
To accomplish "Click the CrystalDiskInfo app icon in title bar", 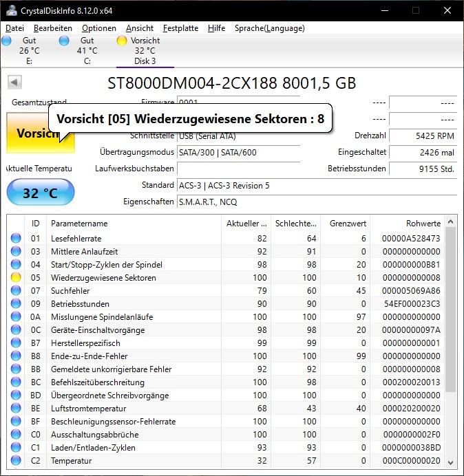I will pyautogui.click(x=12, y=10).
